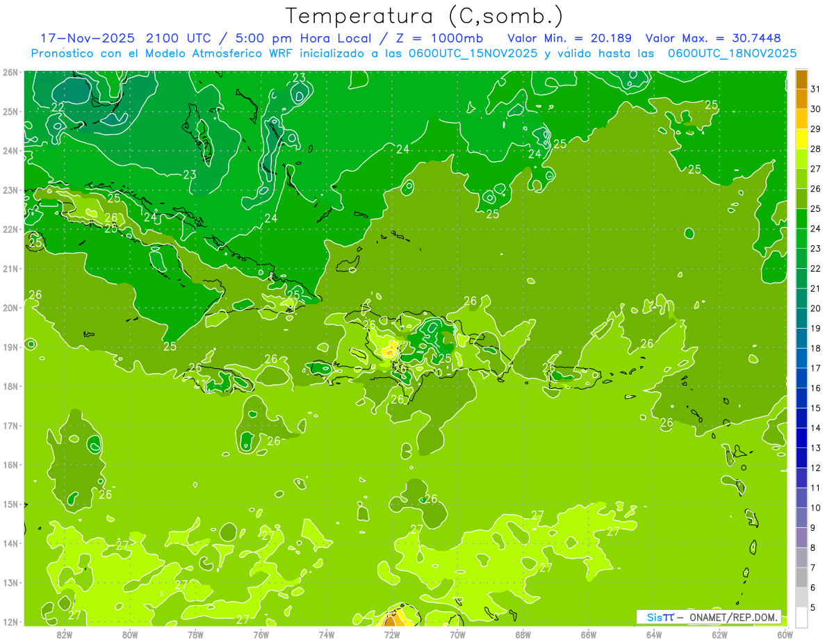Screen dimensions: 834x644
Task: Click the title 'Temperatura (C,somb.)'
Action: pyautogui.click(x=425, y=17)
